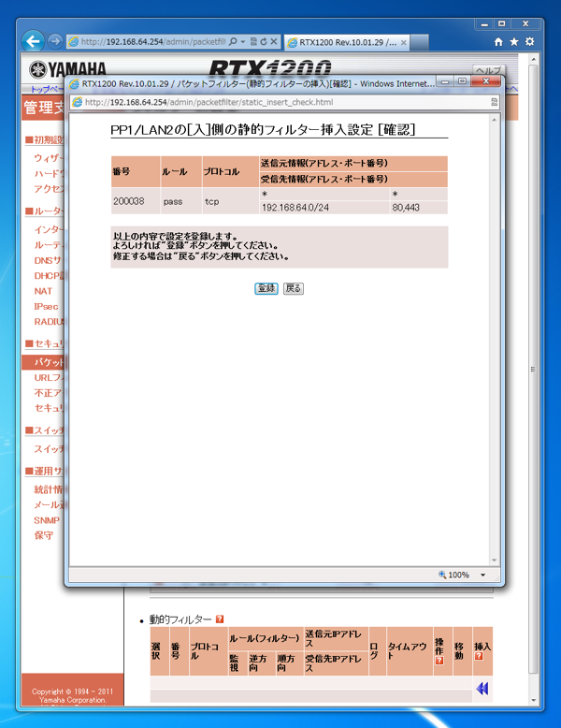
Task: Open the address bar search icon
Action: [x=233, y=41]
